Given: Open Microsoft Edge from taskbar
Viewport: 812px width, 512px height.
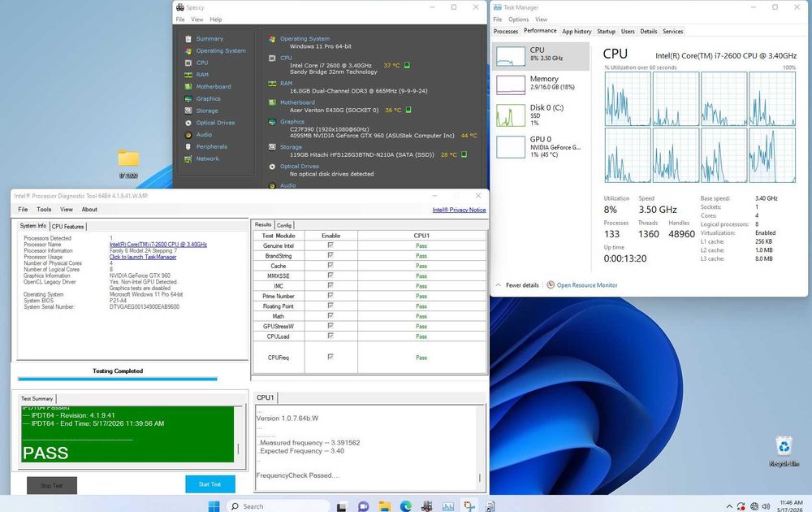Looking at the screenshot, I should coord(405,506).
